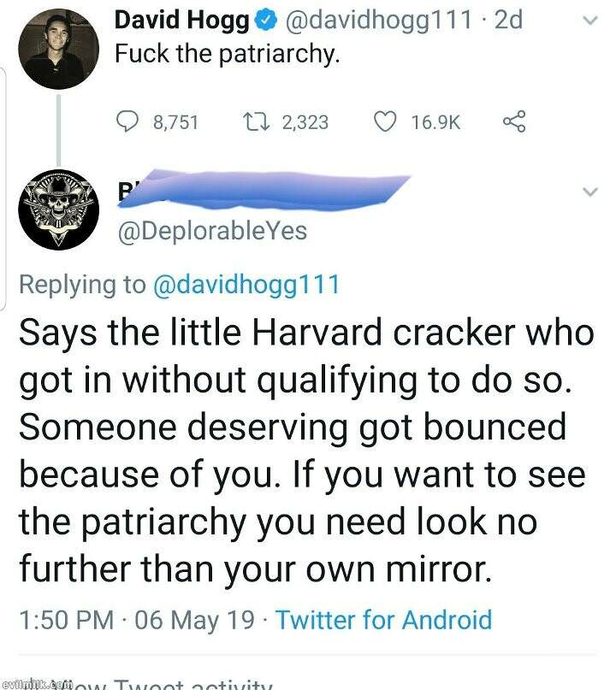Like the tweet with the heart icon
This screenshot has width=616, height=690.
pos(386,121)
